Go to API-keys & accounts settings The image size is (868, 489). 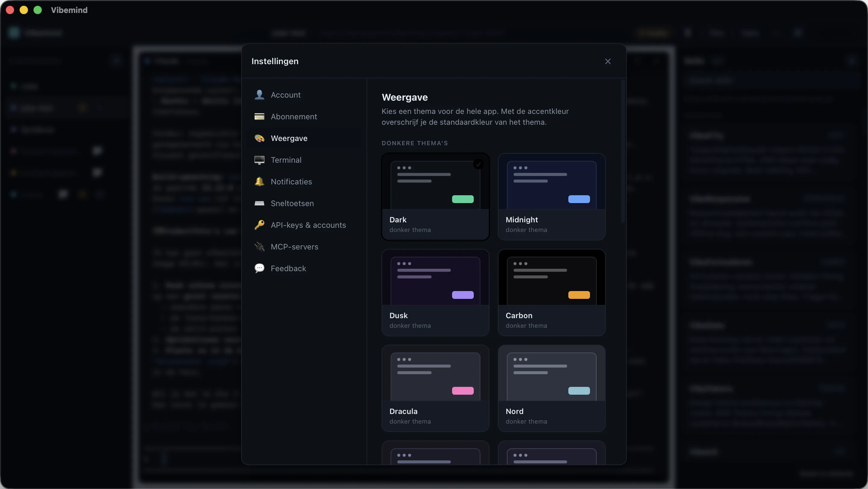point(304,225)
